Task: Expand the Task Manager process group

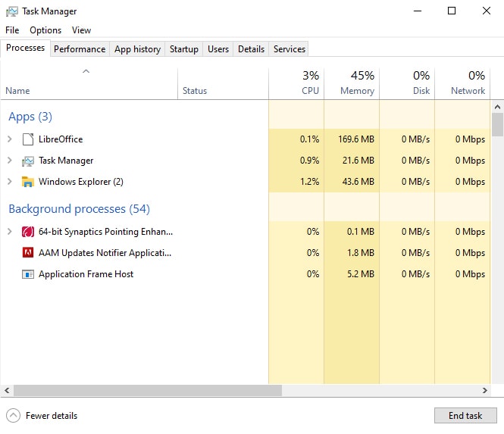Action: pos(10,161)
